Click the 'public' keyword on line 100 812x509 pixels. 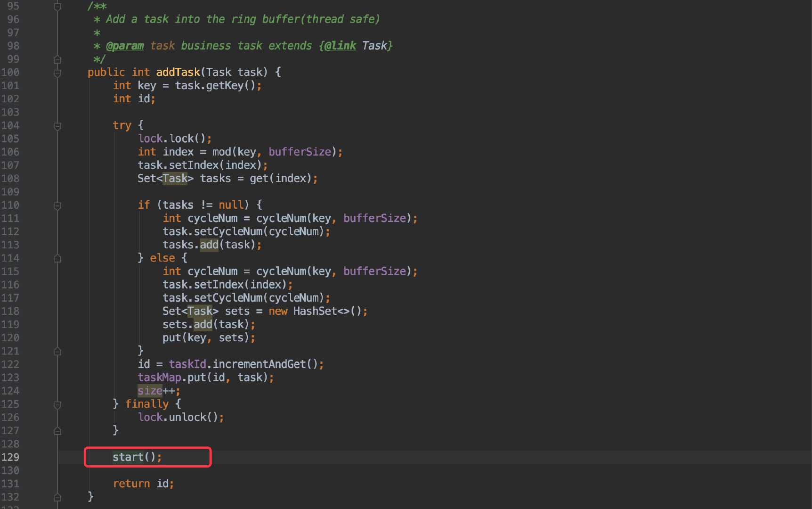pos(106,72)
